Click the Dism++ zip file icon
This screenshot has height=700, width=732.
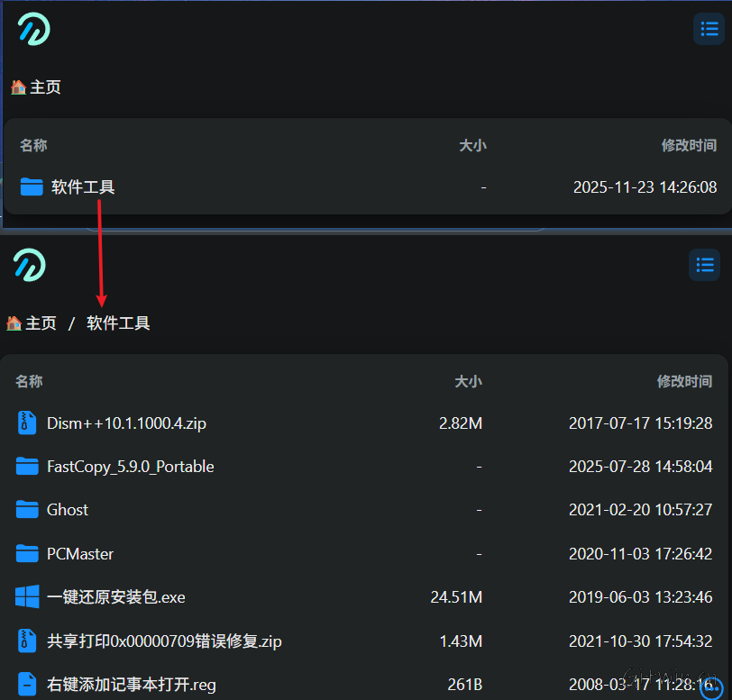[x=27, y=423]
